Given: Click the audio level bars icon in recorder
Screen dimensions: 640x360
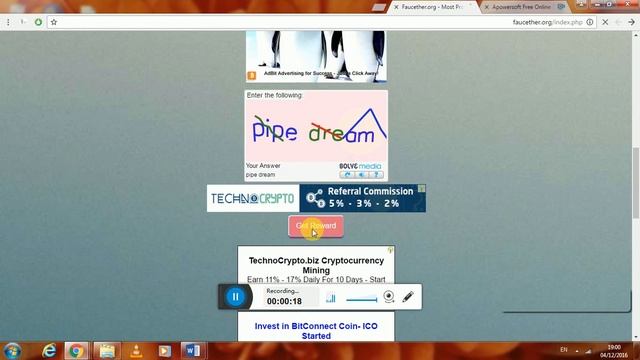Looking at the screenshot, I should tap(331, 298).
